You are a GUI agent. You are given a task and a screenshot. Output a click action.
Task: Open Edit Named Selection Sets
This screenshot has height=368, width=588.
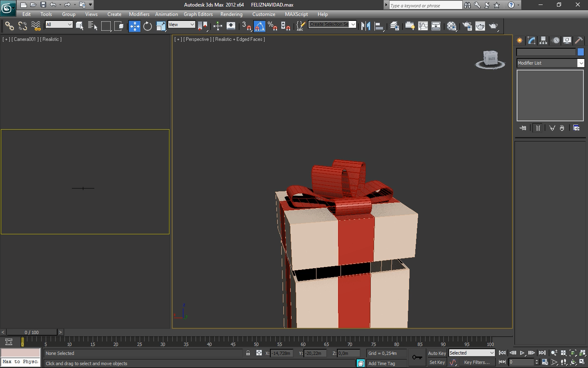[x=301, y=26]
